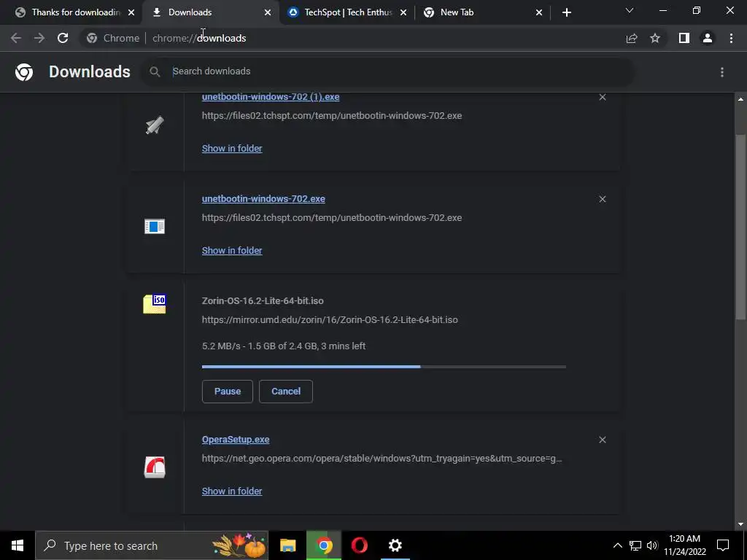Remove unetbootin-windows-702.exe from the list
This screenshot has width=747, height=560.
point(602,199)
